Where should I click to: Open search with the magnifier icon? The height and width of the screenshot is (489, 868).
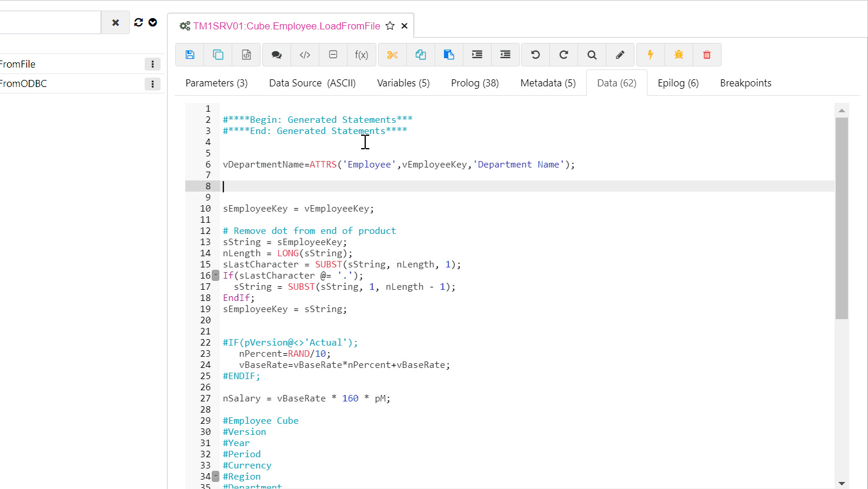pyautogui.click(x=592, y=54)
